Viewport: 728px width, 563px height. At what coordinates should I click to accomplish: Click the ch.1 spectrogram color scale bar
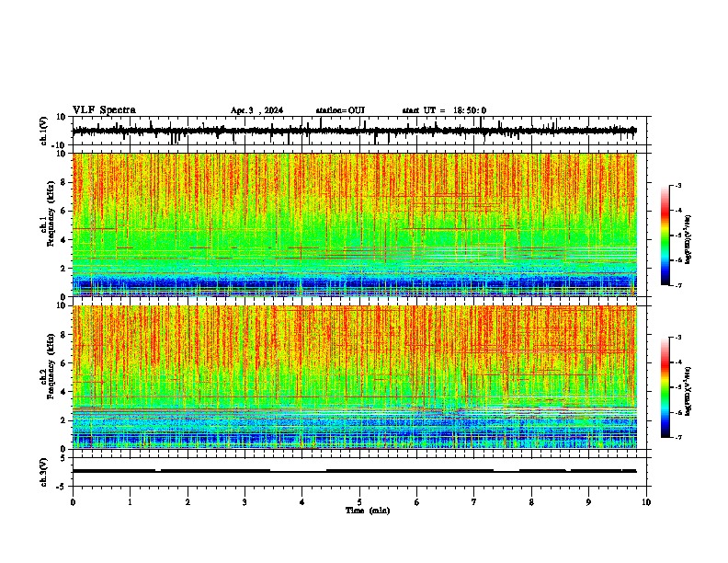pyautogui.click(x=665, y=236)
